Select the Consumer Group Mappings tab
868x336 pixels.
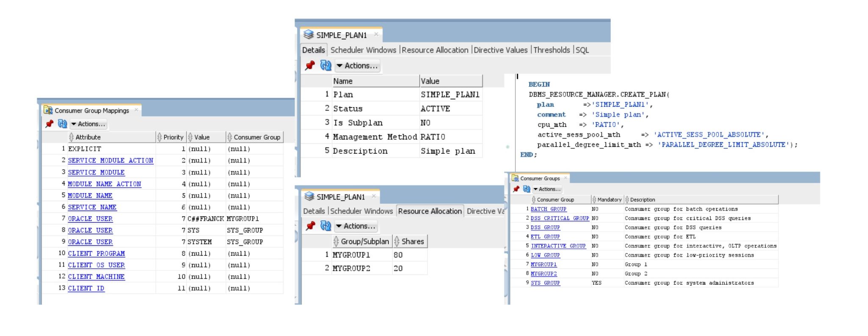click(x=92, y=111)
